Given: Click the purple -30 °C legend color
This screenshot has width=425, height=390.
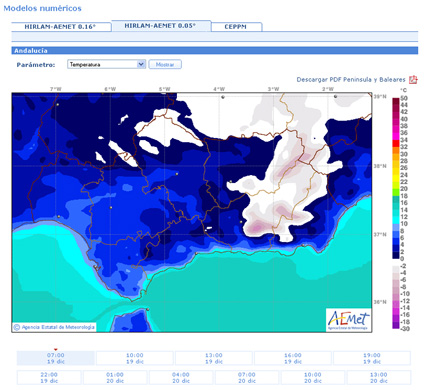Looking at the screenshot, I should coord(396,325).
